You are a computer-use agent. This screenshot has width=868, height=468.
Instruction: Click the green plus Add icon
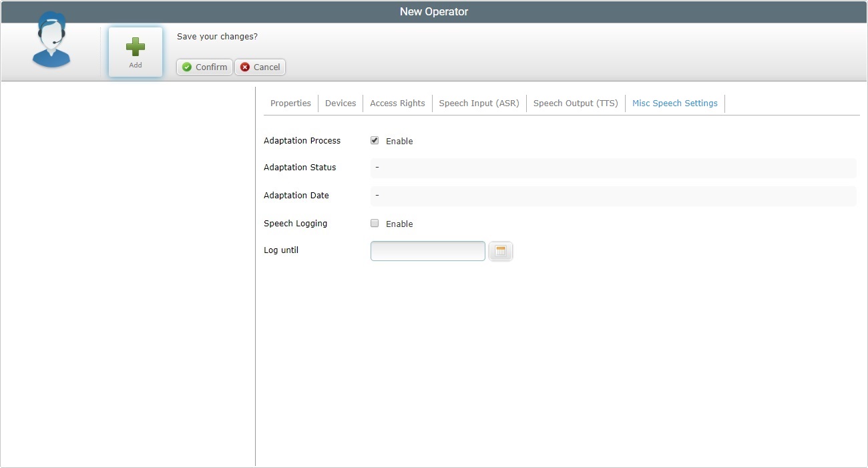(136, 47)
